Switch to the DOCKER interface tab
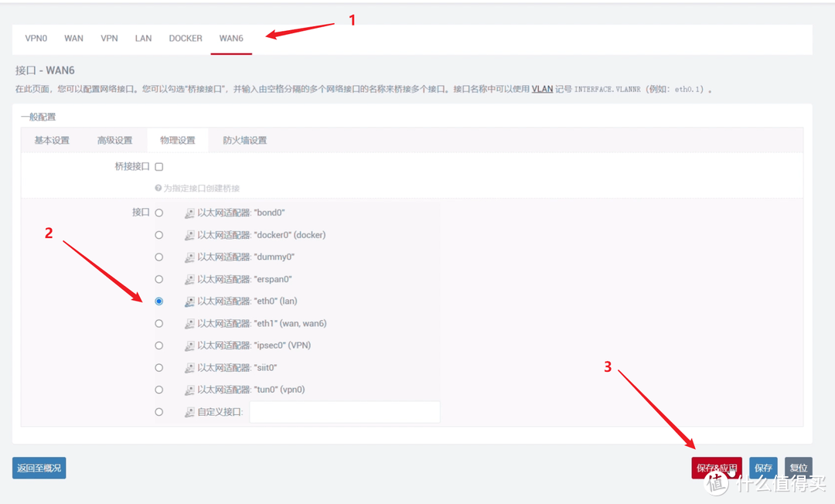835x504 pixels. [186, 38]
